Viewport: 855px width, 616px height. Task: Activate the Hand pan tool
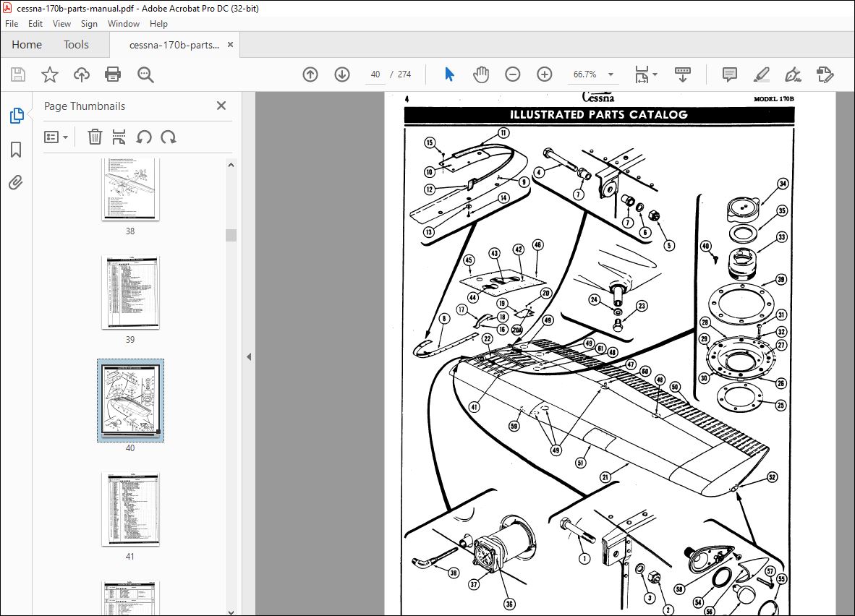click(x=481, y=74)
